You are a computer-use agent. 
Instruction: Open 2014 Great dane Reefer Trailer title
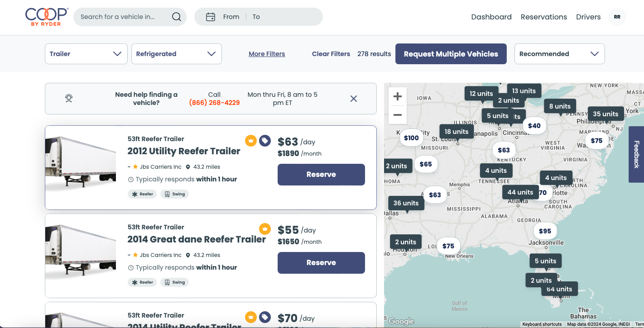[x=197, y=239]
